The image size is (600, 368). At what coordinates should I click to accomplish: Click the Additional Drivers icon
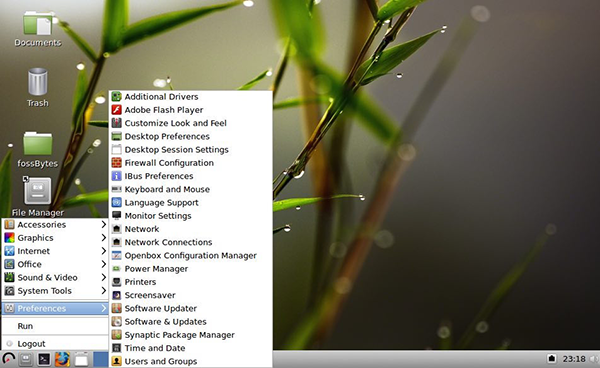(116, 96)
